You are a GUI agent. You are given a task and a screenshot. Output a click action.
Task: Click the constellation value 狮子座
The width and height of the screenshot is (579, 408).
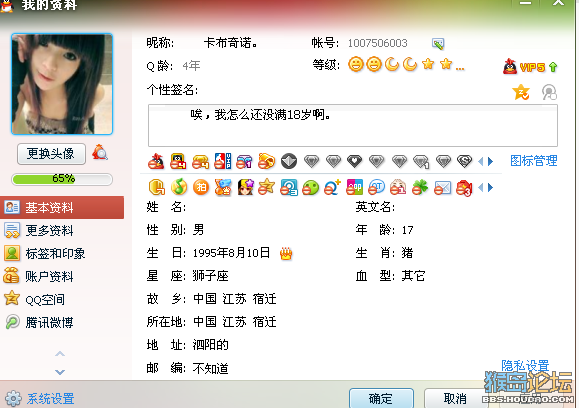pos(210,276)
